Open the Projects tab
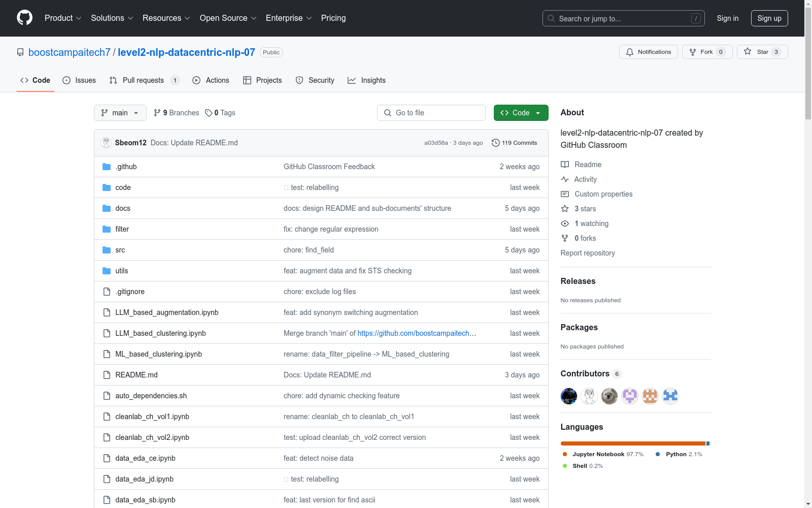This screenshot has height=508, width=812. click(262, 80)
